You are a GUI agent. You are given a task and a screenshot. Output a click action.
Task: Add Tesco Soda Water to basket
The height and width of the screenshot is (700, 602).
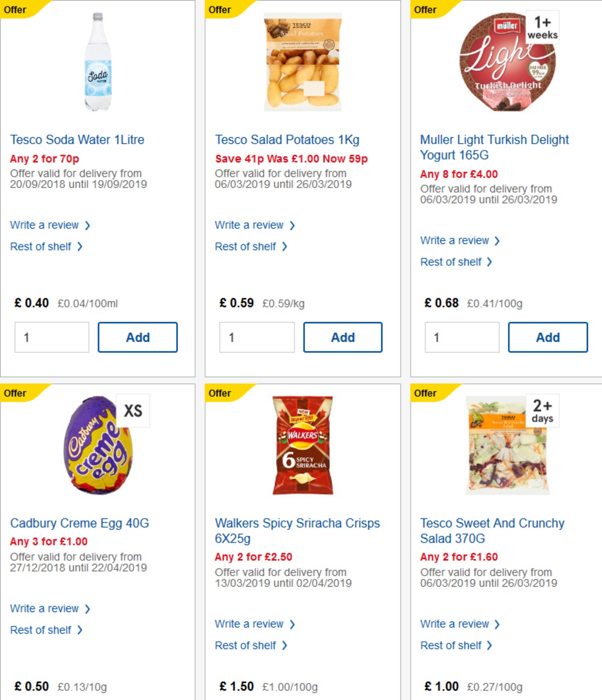point(137,337)
